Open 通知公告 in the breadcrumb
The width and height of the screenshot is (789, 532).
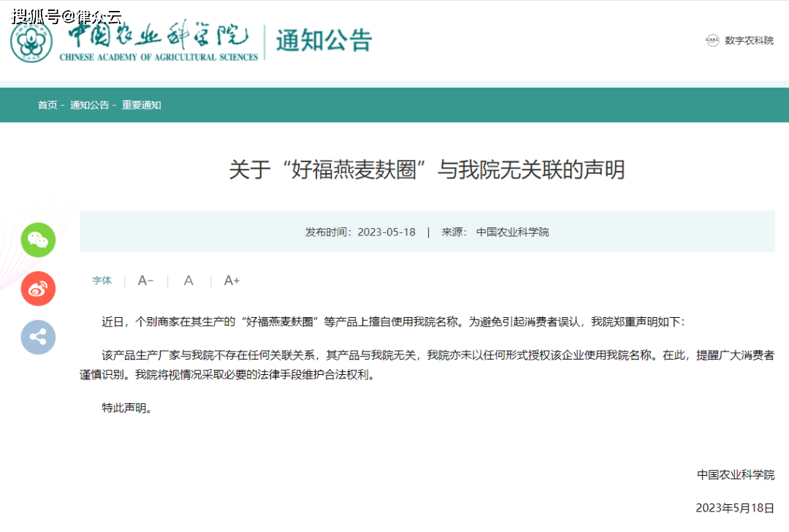(90, 104)
